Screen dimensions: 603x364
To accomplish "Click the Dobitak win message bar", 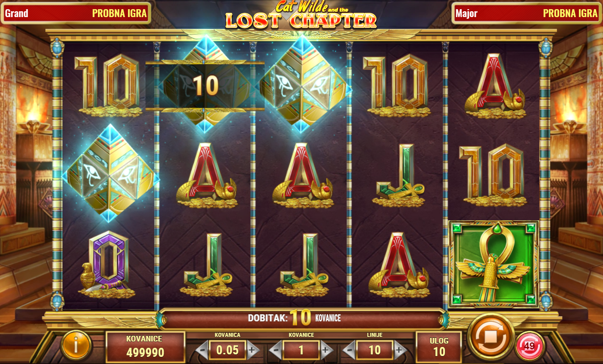I will pyautogui.click(x=303, y=319).
